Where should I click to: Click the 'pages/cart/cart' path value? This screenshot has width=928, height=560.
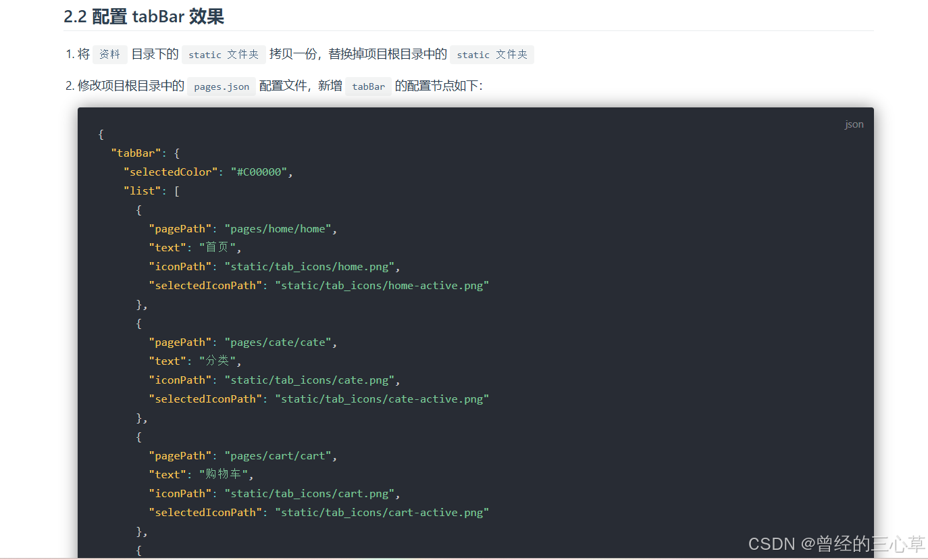click(x=278, y=456)
